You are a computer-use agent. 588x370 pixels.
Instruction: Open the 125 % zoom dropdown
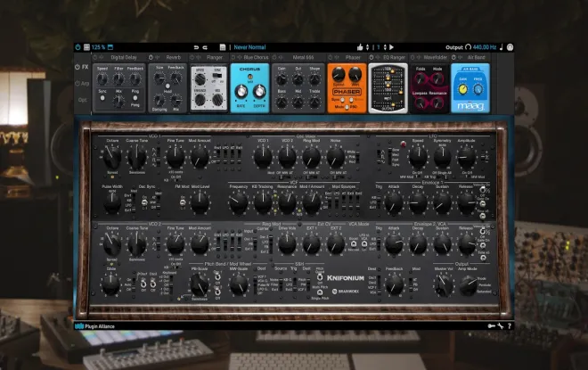(x=98, y=47)
